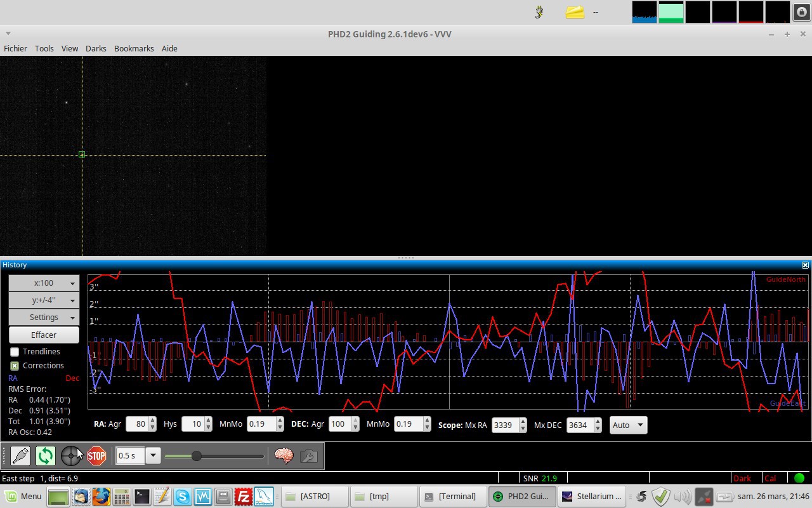Click the Mx DEC value field
Viewport: 812px width, 508px height.
(580, 425)
